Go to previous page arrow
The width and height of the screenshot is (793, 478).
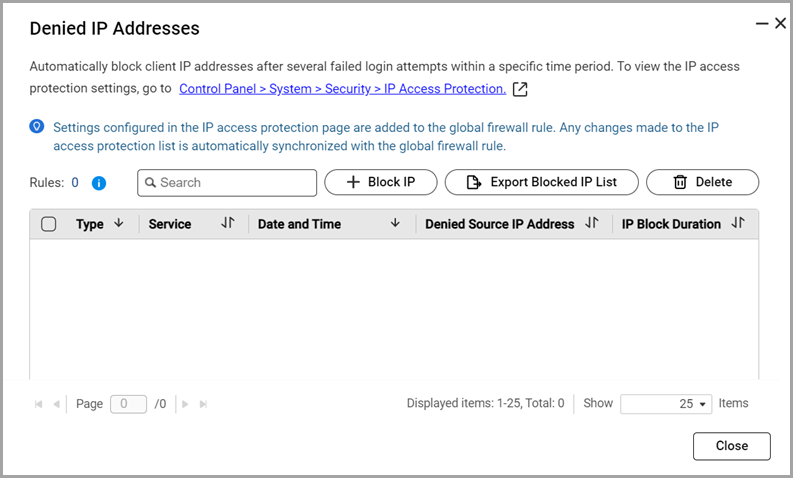(56, 404)
